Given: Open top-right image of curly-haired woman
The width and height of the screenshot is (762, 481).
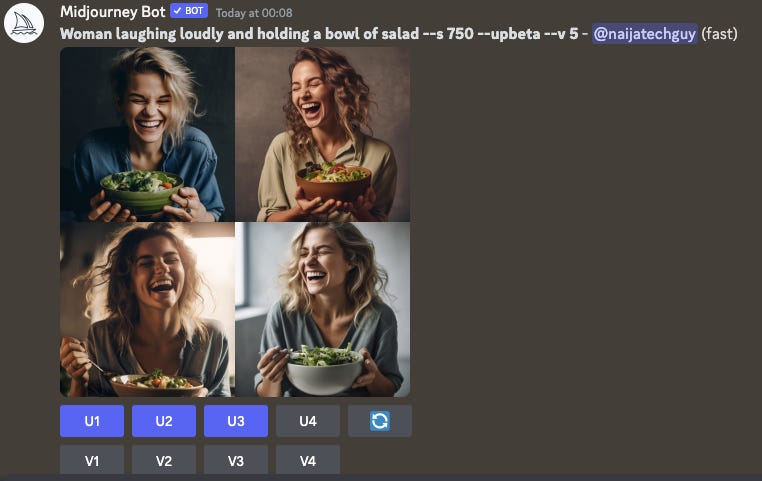Looking at the screenshot, I should [x=323, y=134].
